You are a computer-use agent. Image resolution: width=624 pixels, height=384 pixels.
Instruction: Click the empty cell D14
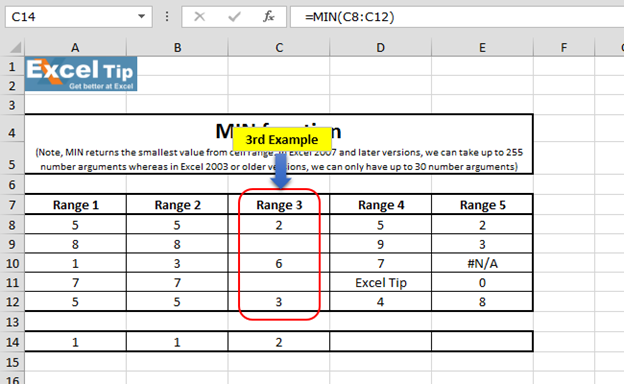click(381, 342)
